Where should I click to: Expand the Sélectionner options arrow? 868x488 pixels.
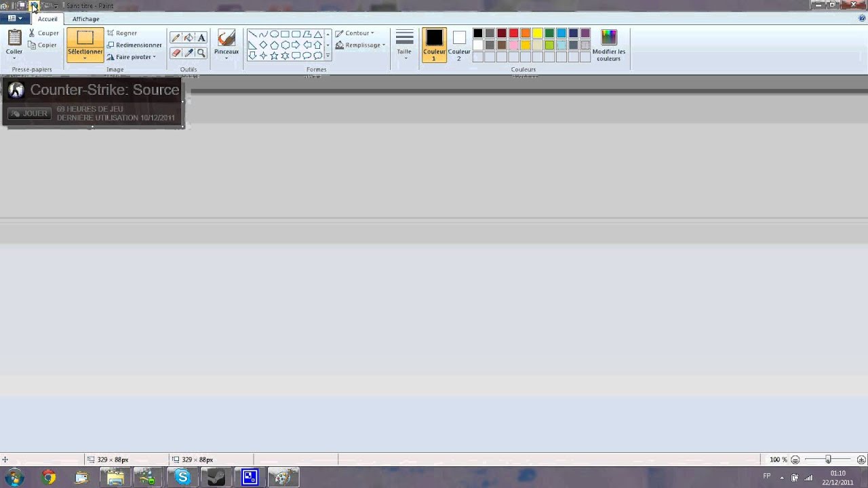click(x=85, y=58)
